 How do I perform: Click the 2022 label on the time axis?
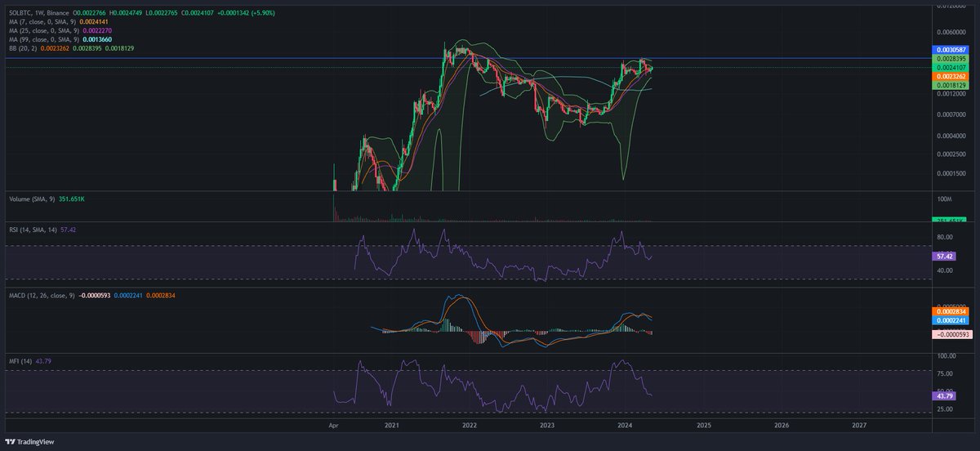[x=470, y=426]
